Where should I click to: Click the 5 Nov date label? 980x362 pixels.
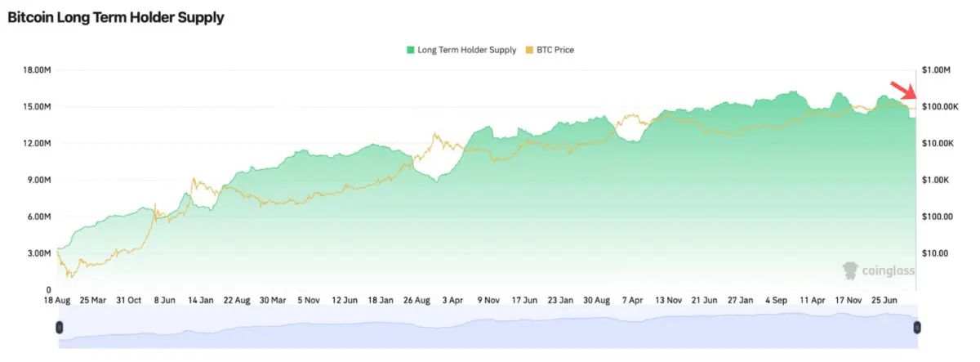click(309, 300)
